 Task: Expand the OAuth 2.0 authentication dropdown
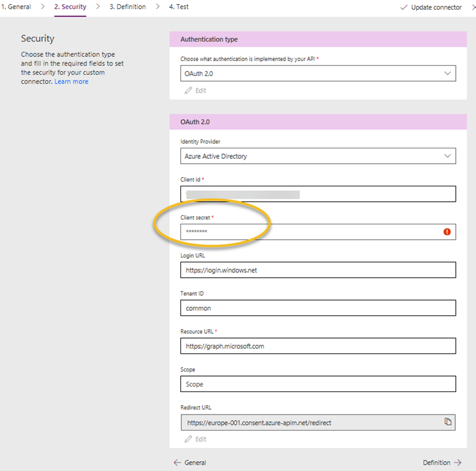pos(318,74)
